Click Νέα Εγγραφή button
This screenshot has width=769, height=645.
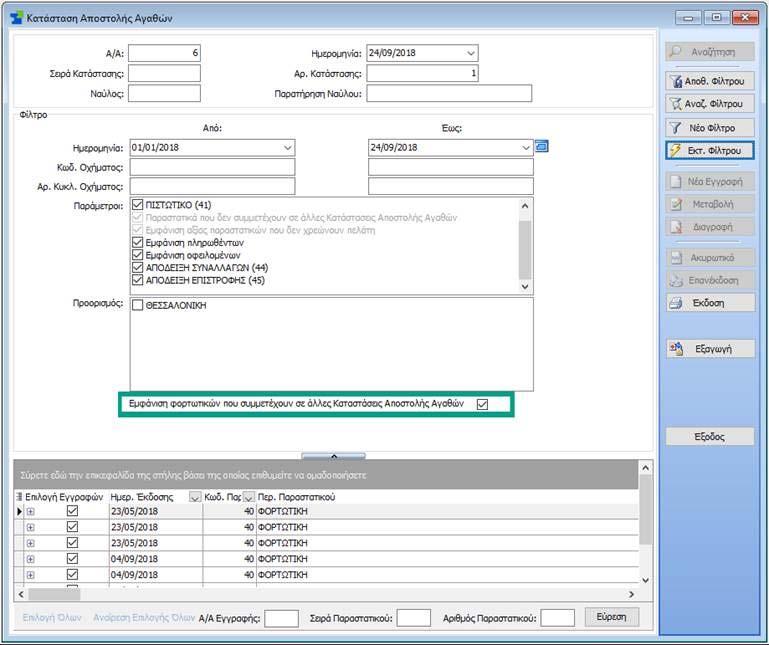click(x=709, y=181)
